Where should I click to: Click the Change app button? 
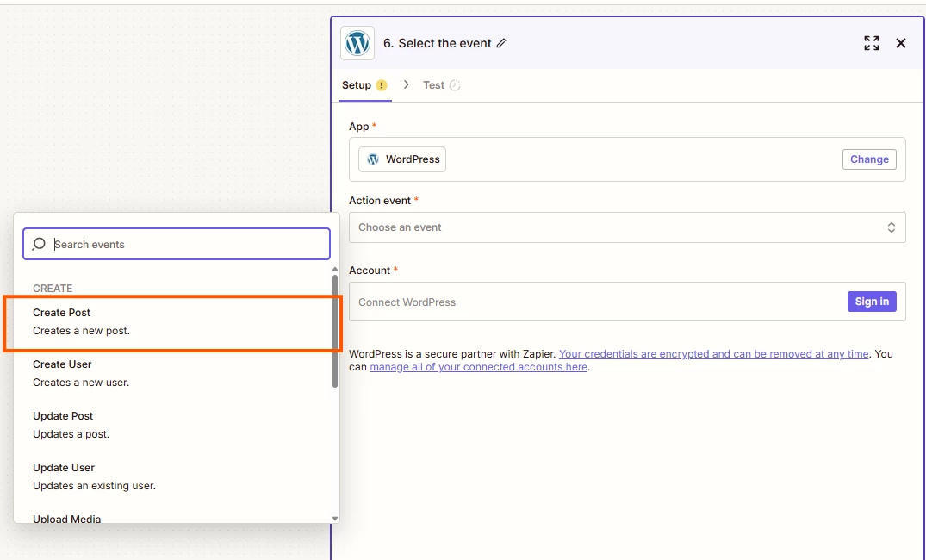point(869,159)
